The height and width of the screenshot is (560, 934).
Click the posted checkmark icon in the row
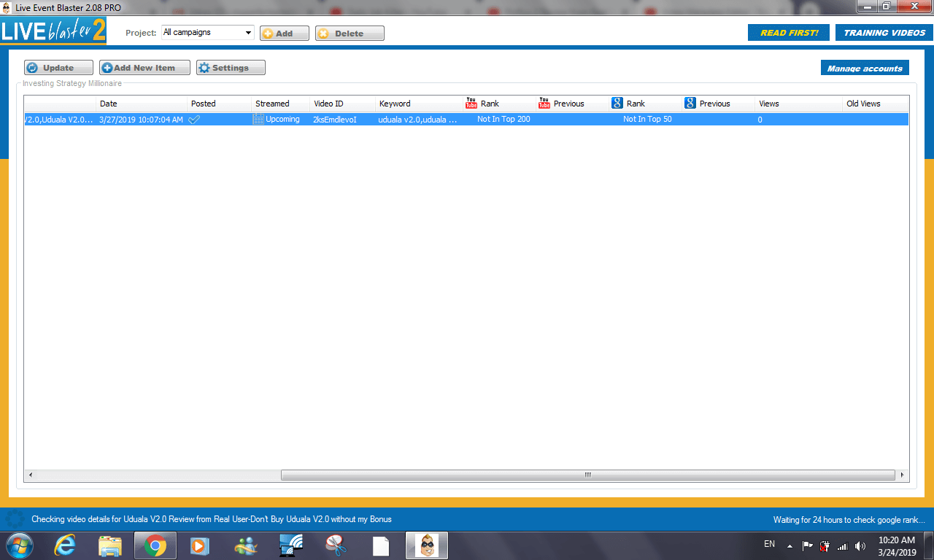(x=194, y=120)
